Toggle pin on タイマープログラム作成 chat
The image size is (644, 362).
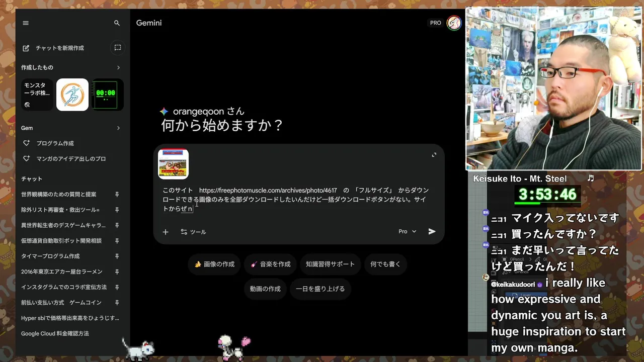[117, 256]
